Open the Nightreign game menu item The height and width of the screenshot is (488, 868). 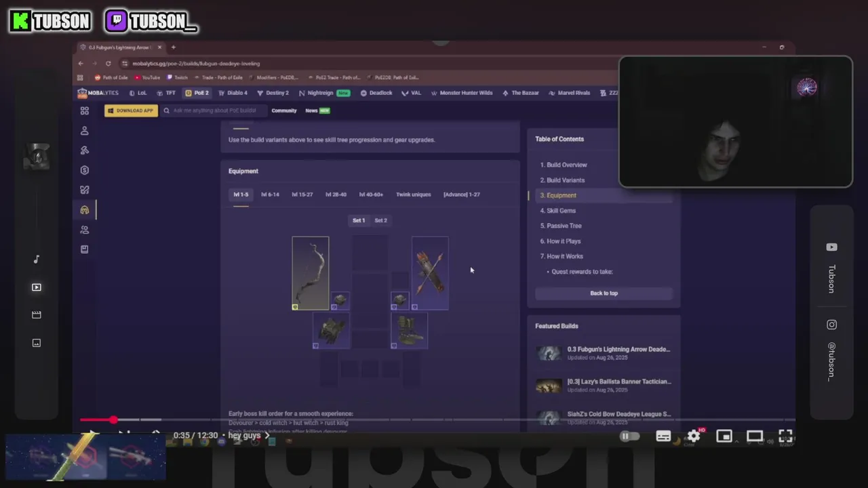click(x=324, y=93)
